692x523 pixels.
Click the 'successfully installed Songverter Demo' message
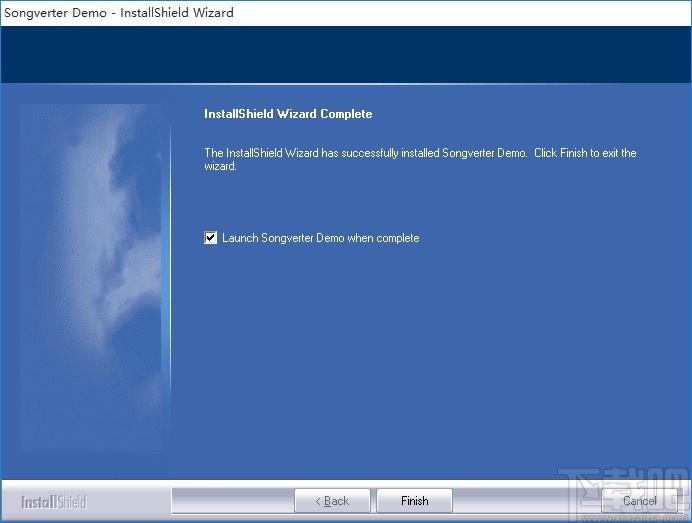(420, 159)
